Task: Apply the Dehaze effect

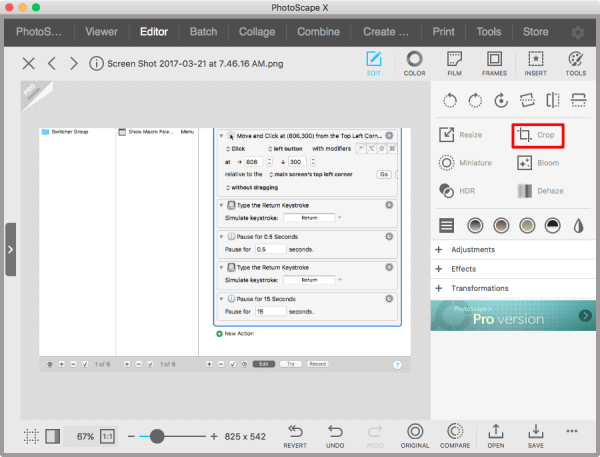Action: coord(540,191)
